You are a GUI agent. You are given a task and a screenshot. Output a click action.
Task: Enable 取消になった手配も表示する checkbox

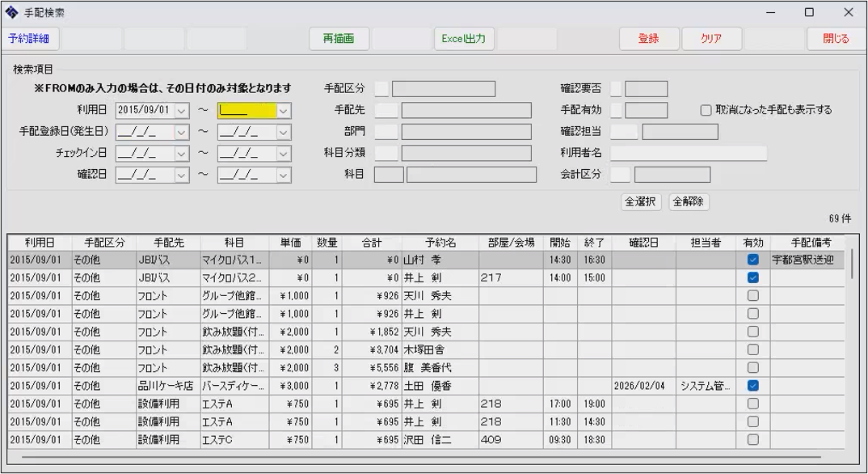click(x=706, y=110)
